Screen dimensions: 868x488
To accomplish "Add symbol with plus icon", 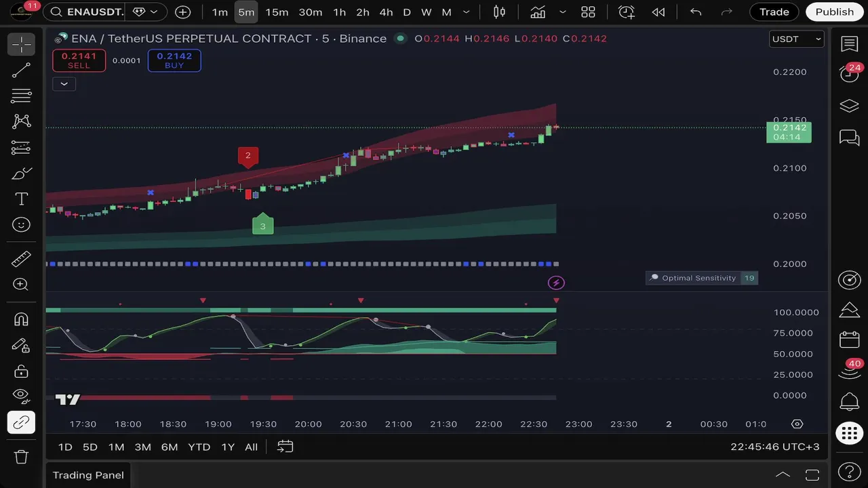I will tap(182, 12).
